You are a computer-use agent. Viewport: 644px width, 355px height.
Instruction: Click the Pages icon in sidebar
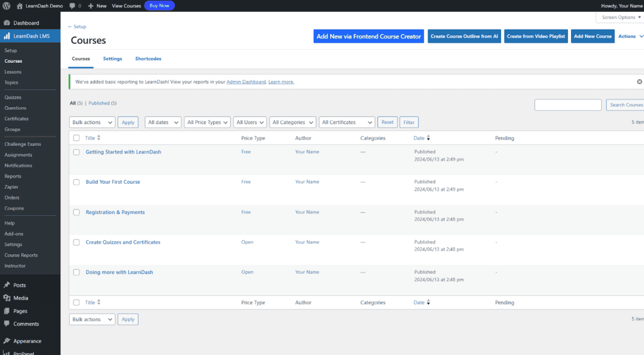(7, 311)
